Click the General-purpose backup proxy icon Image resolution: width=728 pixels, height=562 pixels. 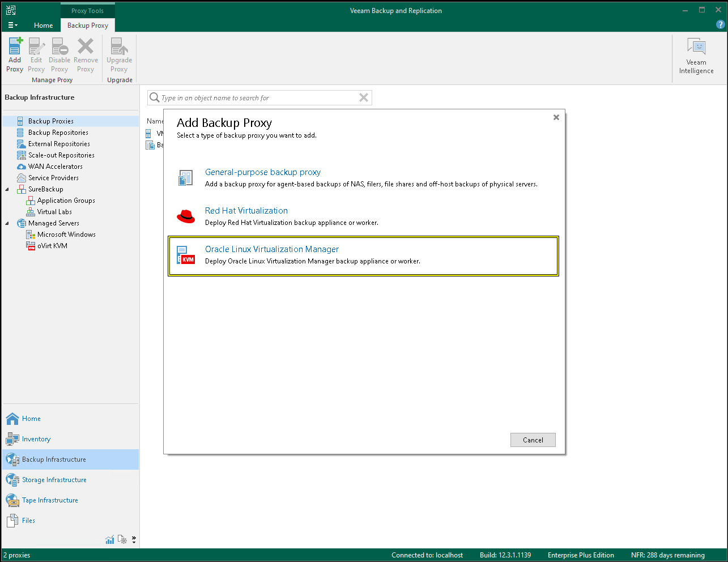pyautogui.click(x=186, y=178)
